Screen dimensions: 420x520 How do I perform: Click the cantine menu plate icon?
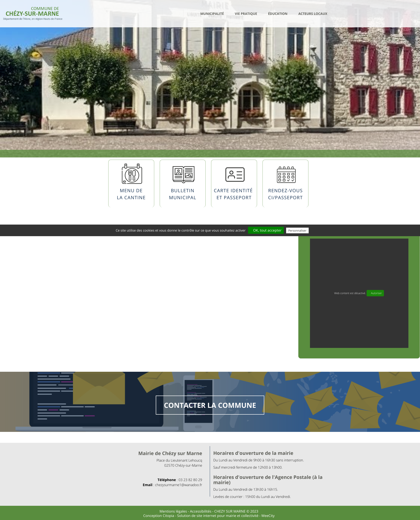click(x=132, y=174)
